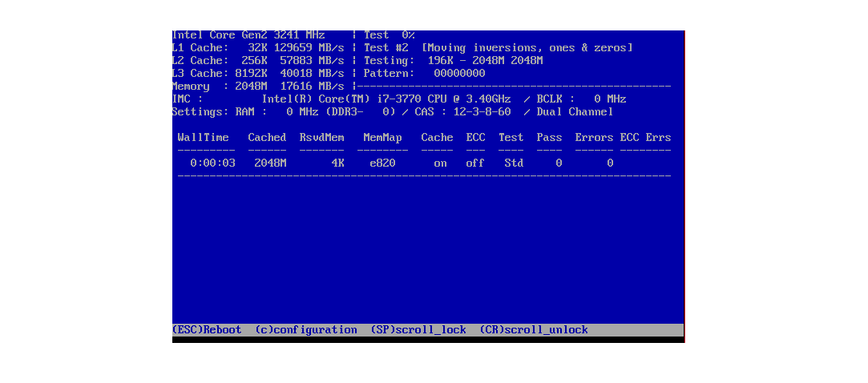Click the Pass column header
868x383 pixels.
[549, 137]
